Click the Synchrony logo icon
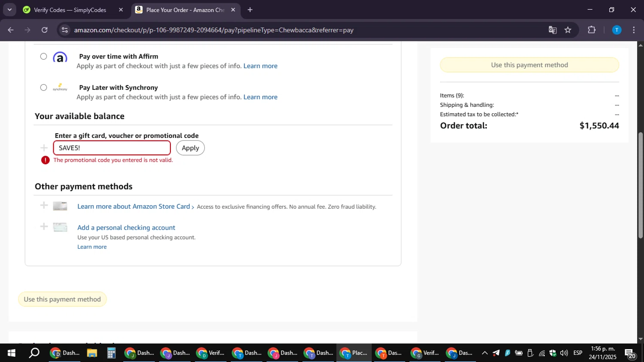This screenshot has height=362, width=644. click(60, 88)
